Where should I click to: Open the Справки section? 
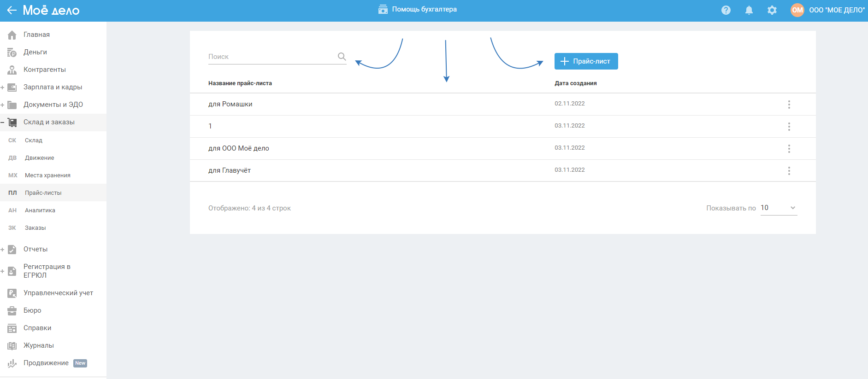37,328
